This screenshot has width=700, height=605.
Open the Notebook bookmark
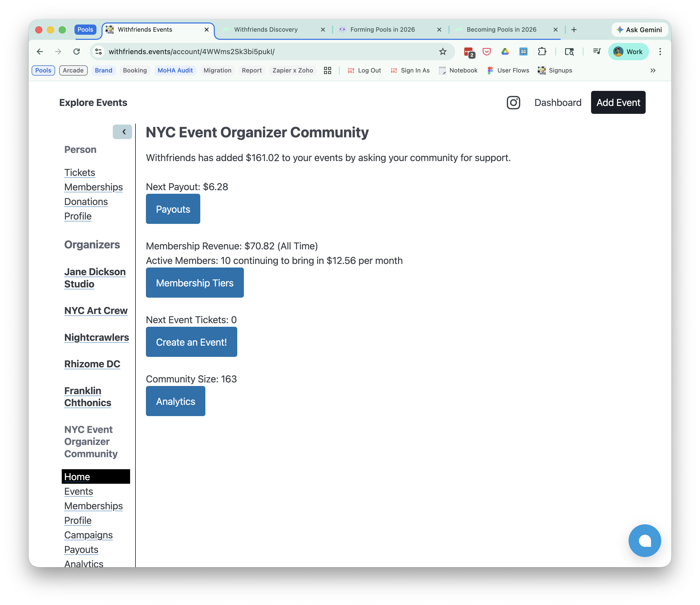tap(458, 70)
